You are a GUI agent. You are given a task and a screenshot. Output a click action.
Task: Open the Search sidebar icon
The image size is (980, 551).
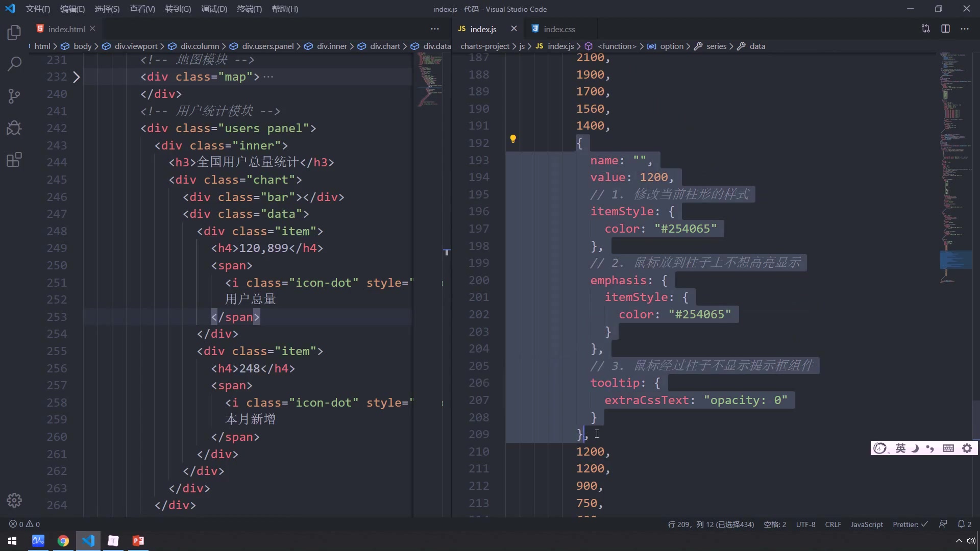coord(14,64)
